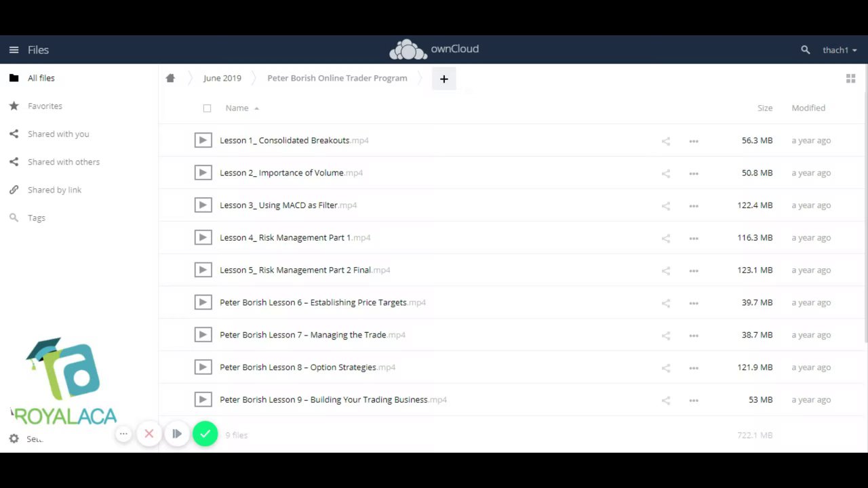Sort by Size column header
The width and height of the screenshot is (868, 488).
click(765, 108)
